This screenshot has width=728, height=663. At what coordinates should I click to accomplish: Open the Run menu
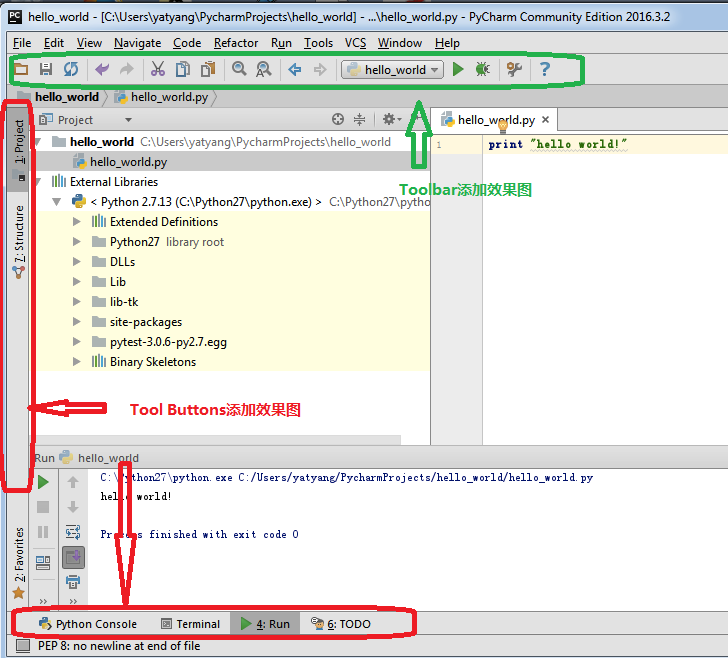[x=281, y=43]
